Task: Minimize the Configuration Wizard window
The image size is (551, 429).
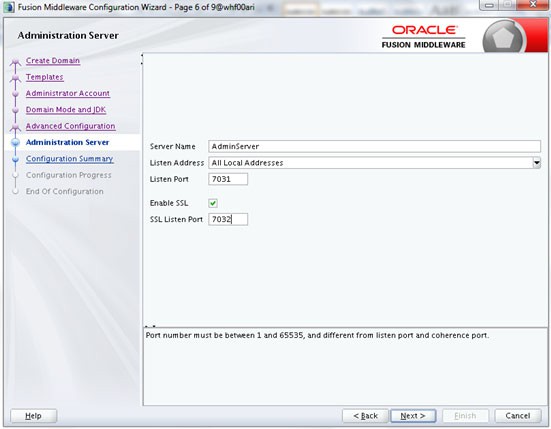Action: coord(489,5)
